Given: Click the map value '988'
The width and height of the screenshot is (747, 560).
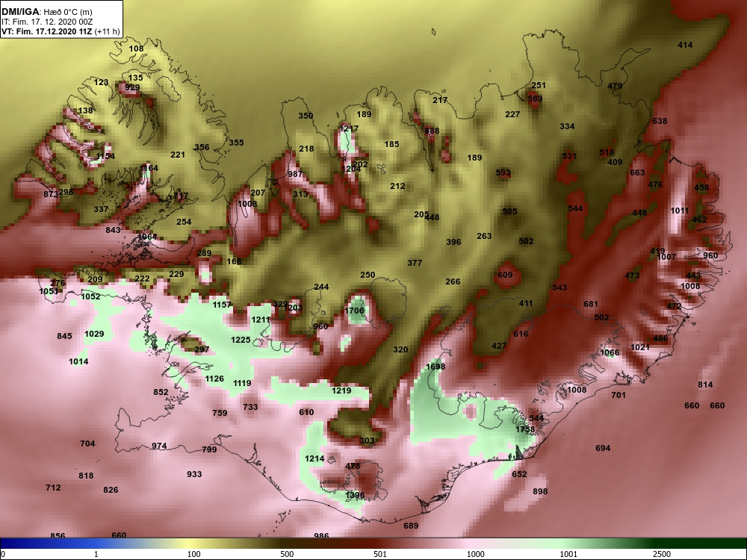Looking at the screenshot, I should pos(432,131).
